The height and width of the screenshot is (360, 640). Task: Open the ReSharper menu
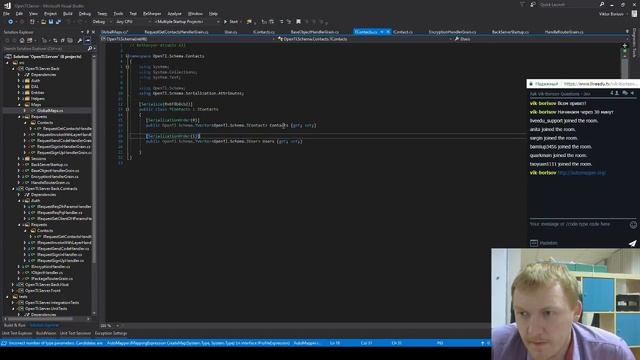click(152, 13)
